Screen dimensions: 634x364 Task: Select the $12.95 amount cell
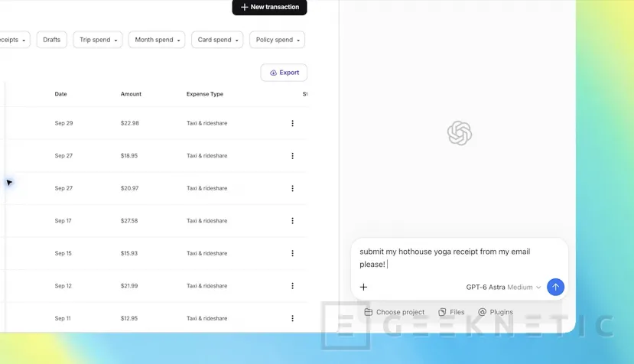coord(129,318)
